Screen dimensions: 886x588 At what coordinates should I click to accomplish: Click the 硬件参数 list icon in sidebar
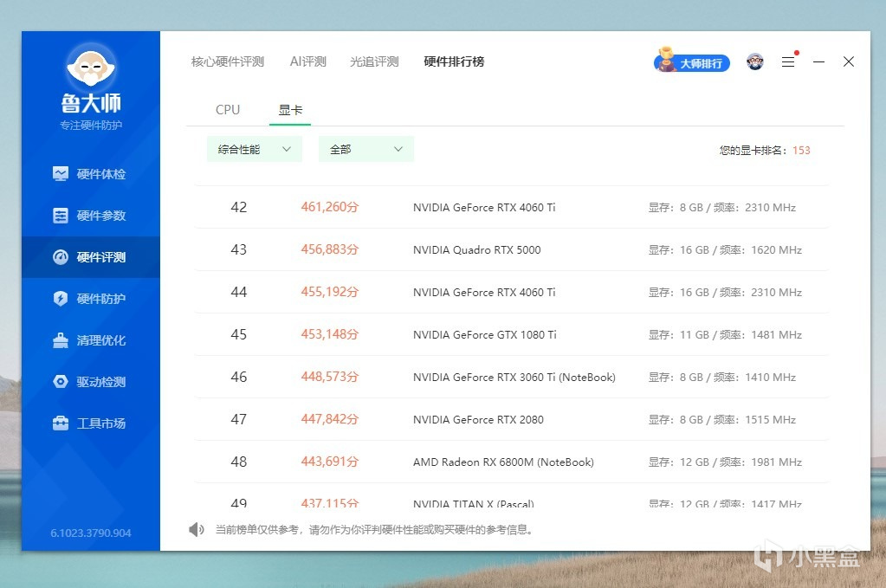click(61, 216)
